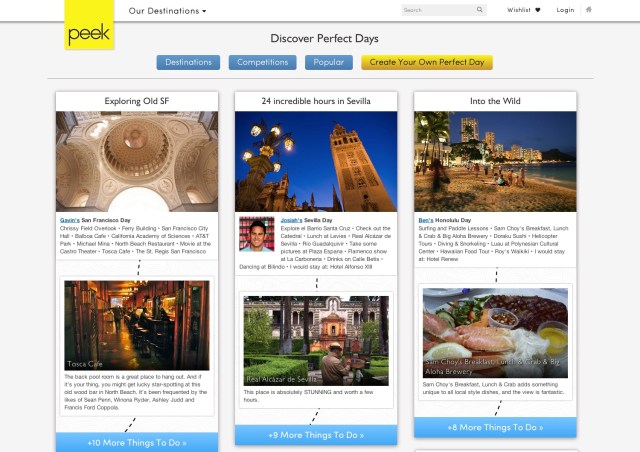Viewport: 640px width, 452px height.
Task: Open the Real Alcázar de Sevilla photo
Action: (316, 341)
